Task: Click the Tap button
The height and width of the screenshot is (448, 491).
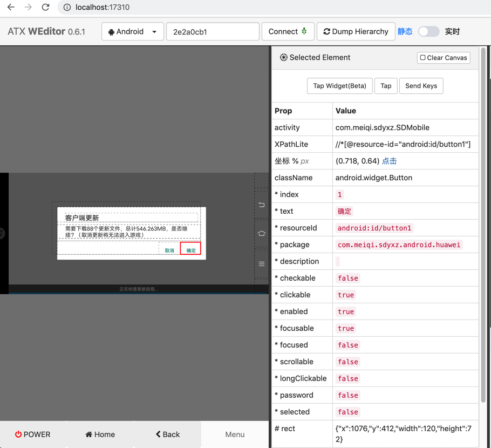Action: pos(386,86)
